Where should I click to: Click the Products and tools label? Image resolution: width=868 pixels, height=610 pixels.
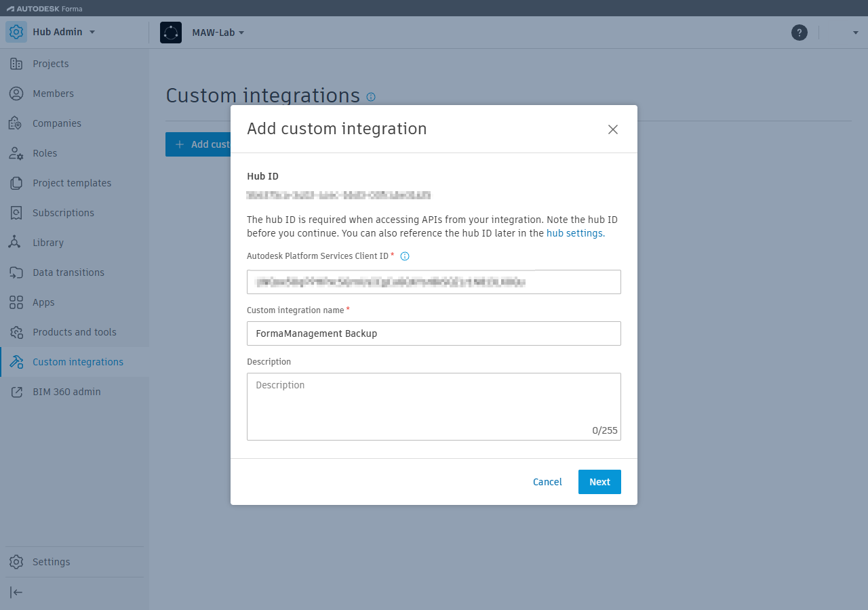click(75, 332)
